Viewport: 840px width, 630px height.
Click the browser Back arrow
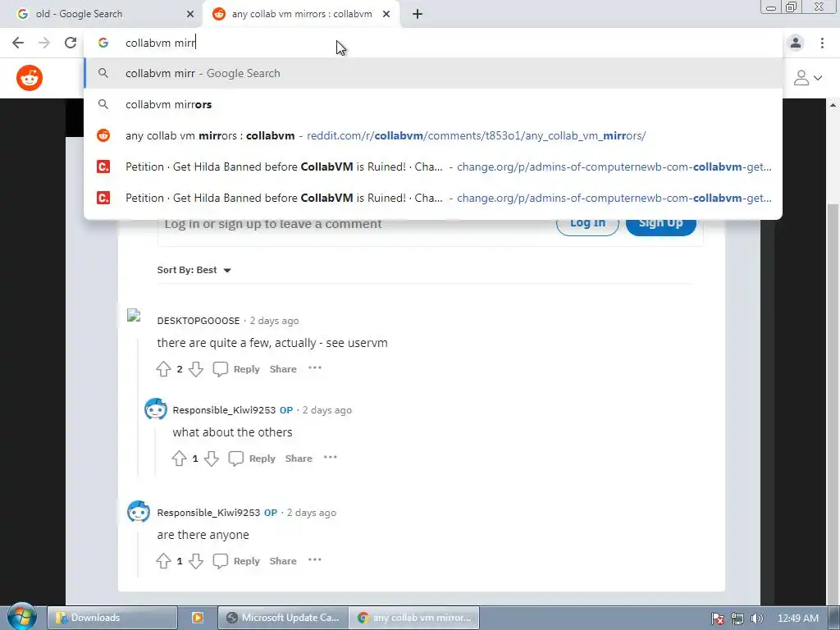pyautogui.click(x=18, y=43)
